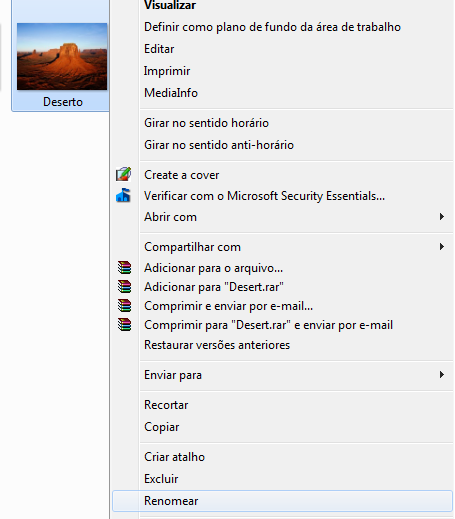The height and width of the screenshot is (519, 455).
Task: Expand the Abrir com submenu arrow
Action: (442, 217)
